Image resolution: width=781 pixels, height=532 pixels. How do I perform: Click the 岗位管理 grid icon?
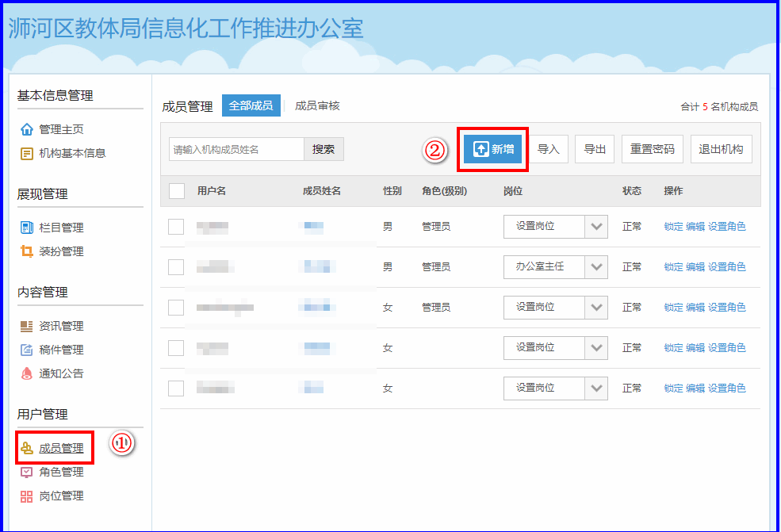click(27, 496)
